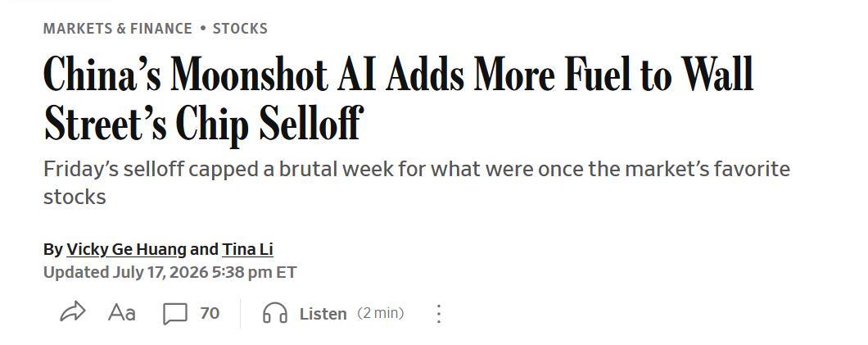View author Tina Li's profile
The height and width of the screenshot is (345, 868).
click(248, 250)
